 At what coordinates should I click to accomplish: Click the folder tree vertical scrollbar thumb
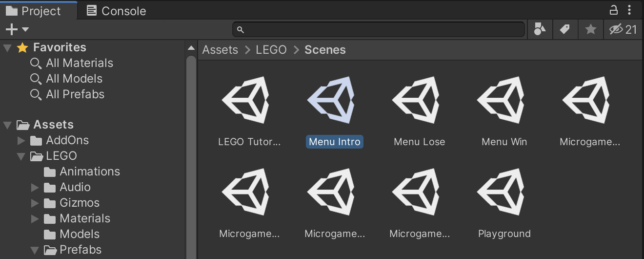[191, 156]
